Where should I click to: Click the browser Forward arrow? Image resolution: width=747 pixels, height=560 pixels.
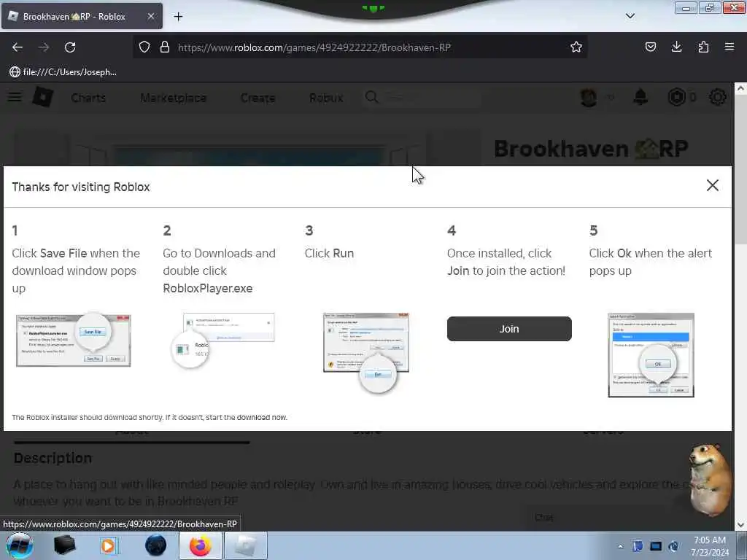[44, 47]
